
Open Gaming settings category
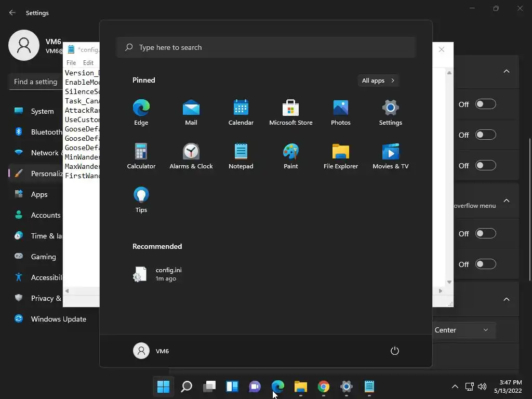(x=36, y=257)
